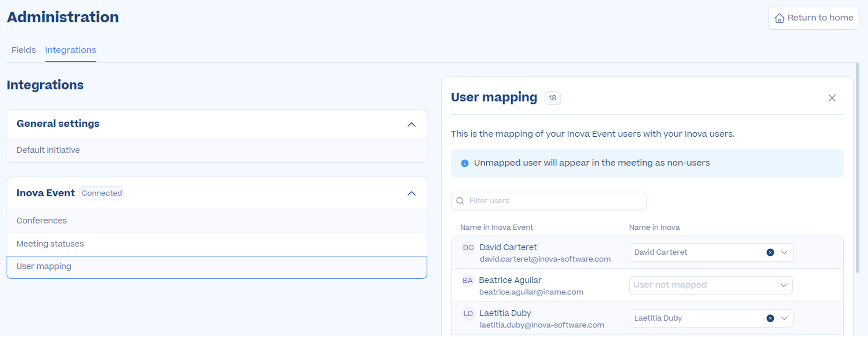Click email laetitia.duby@inova-software.com
The height and width of the screenshot is (337, 868).
(542, 325)
